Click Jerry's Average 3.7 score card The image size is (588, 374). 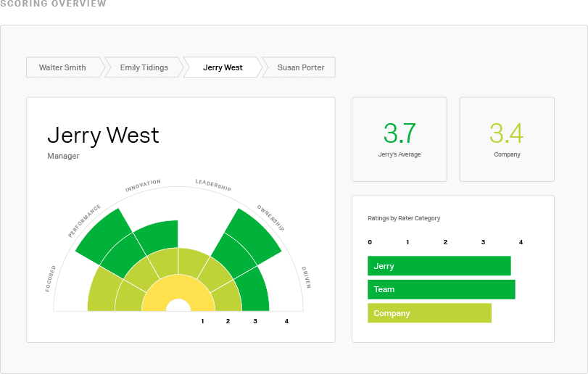(x=399, y=139)
